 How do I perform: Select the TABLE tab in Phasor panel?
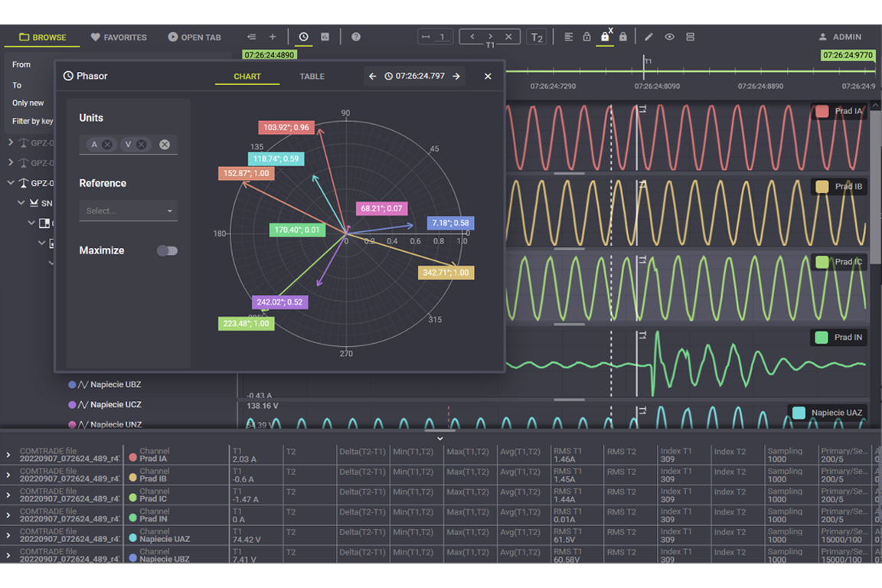coord(312,76)
